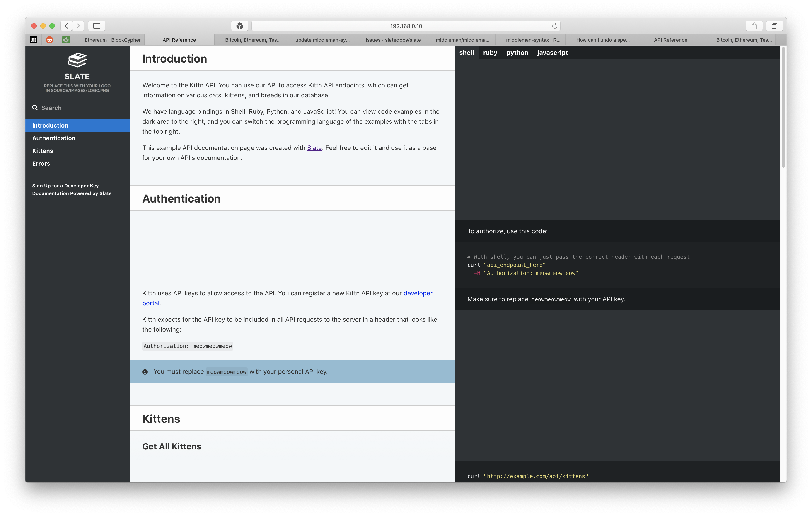The width and height of the screenshot is (812, 516).
Task: Select Kittens in the sidebar navigation
Action: [x=77, y=151]
